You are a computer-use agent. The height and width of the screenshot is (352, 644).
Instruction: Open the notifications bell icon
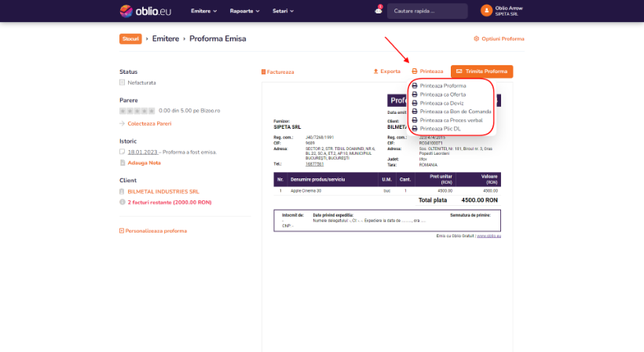pyautogui.click(x=379, y=11)
